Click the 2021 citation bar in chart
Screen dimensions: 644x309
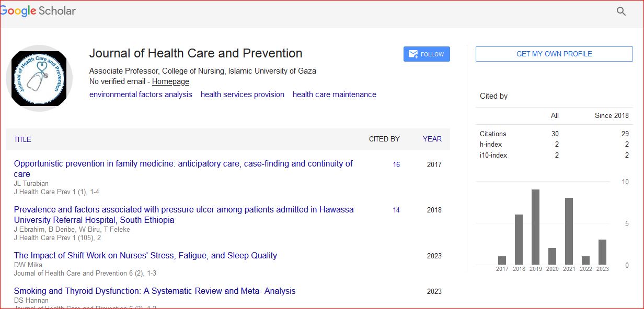coord(569,231)
